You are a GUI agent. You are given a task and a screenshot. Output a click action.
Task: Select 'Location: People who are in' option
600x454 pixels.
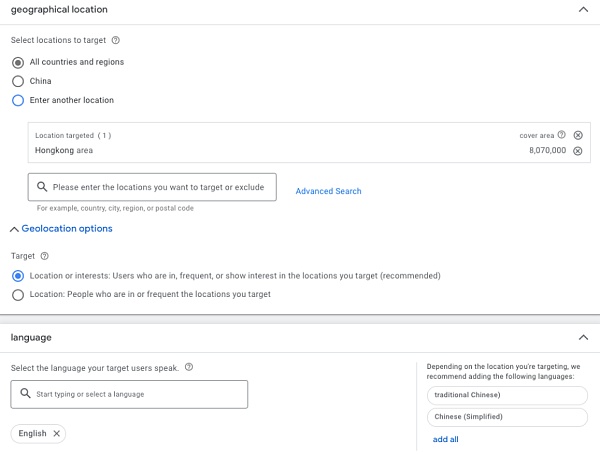tap(17, 294)
